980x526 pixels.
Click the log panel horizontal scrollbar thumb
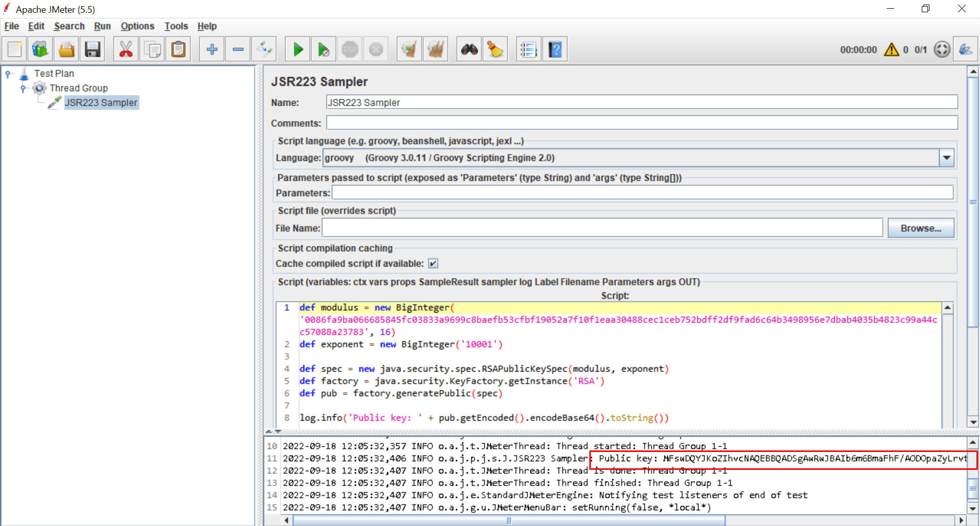[509, 520]
